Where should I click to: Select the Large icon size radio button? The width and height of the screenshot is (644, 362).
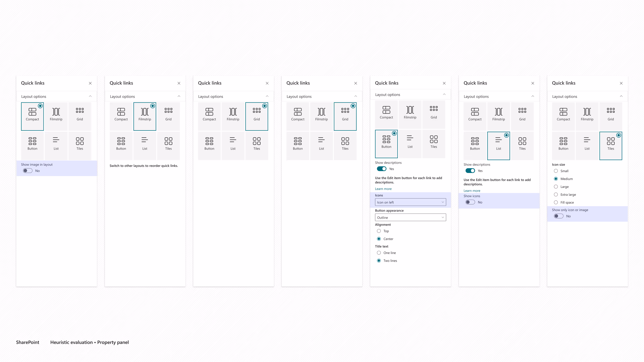point(556,187)
